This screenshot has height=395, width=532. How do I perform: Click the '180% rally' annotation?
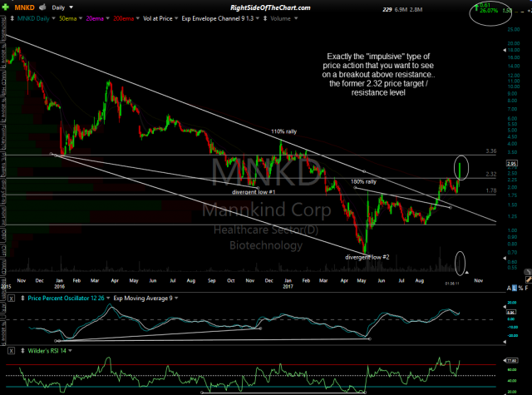(x=363, y=182)
